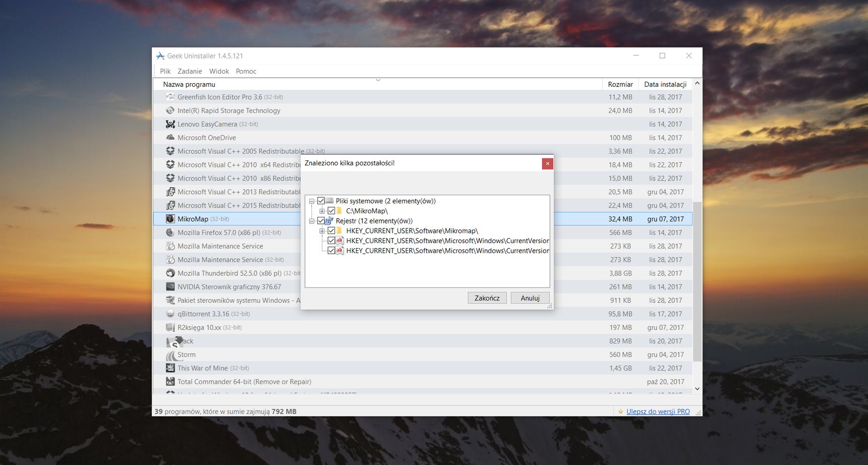The width and height of the screenshot is (868, 465).
Task: Uncheck the C:\MikroMap\ checkbox
Action: pos(332,211)
